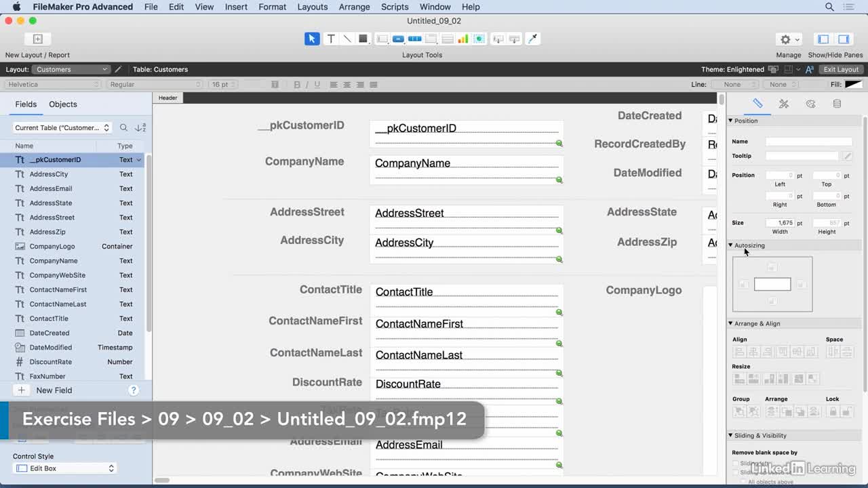The height and width of the screenshot is (488, 868).
Task: Collapse the Sliding & Visibility section
Action: click(x=730, y=436)
